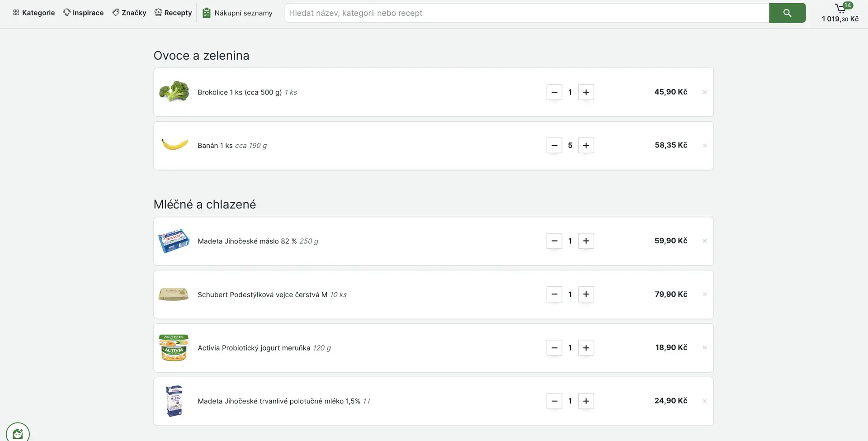This screenshot has height=441, width=868.
Task: Click the mléko price 24,90 Kč
Action: [x=671, y=401]
